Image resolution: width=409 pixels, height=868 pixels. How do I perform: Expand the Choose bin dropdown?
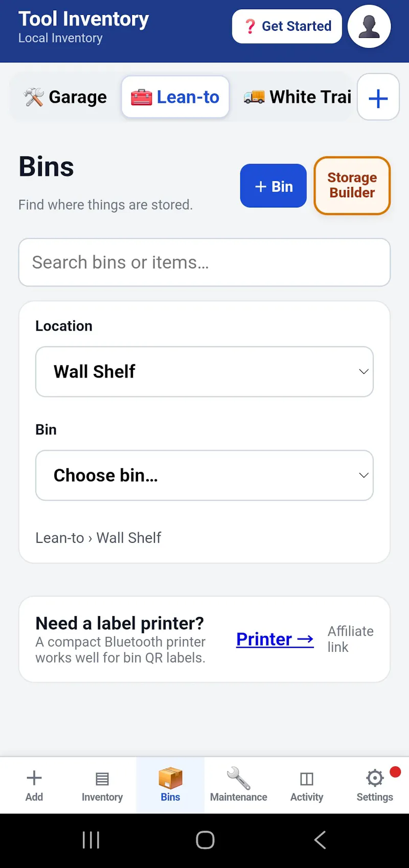tap(204, 475)
